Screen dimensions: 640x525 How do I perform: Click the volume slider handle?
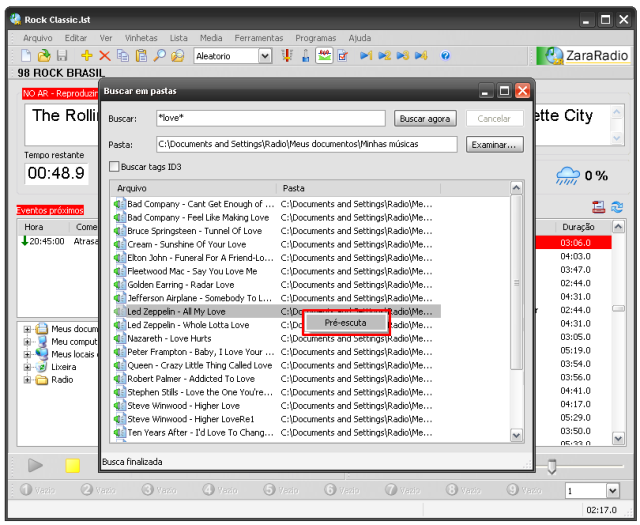pos(551,466)
